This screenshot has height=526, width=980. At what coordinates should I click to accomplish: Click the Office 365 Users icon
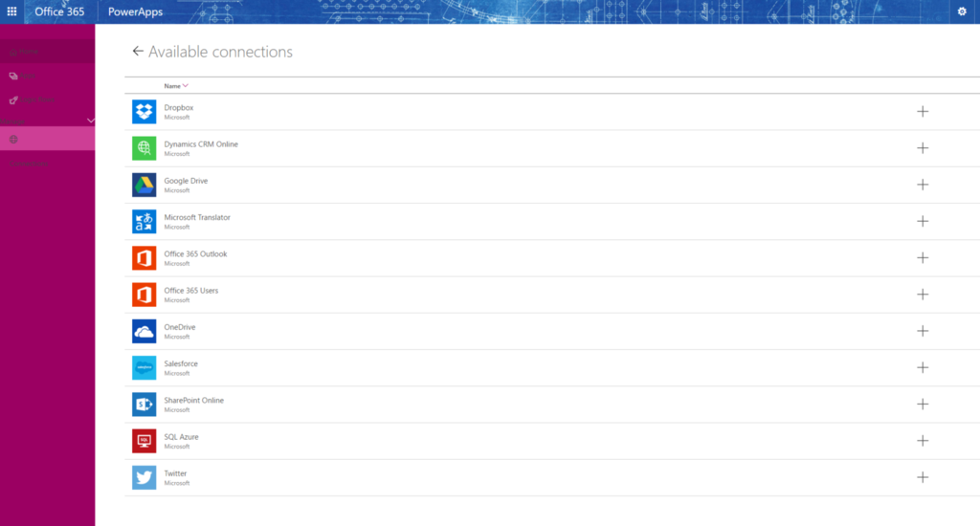pos(144,295)
